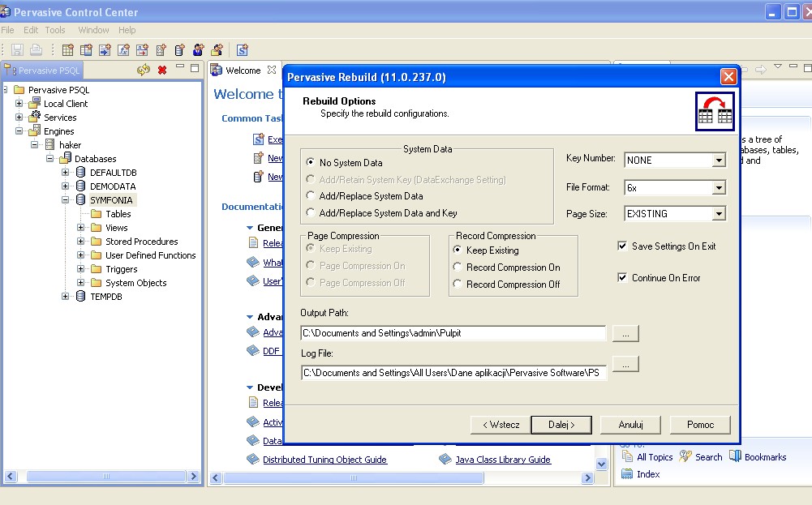Screen dimensions: 812x505
Task: Open the Window menu
Action: click(x=93, y=30)
